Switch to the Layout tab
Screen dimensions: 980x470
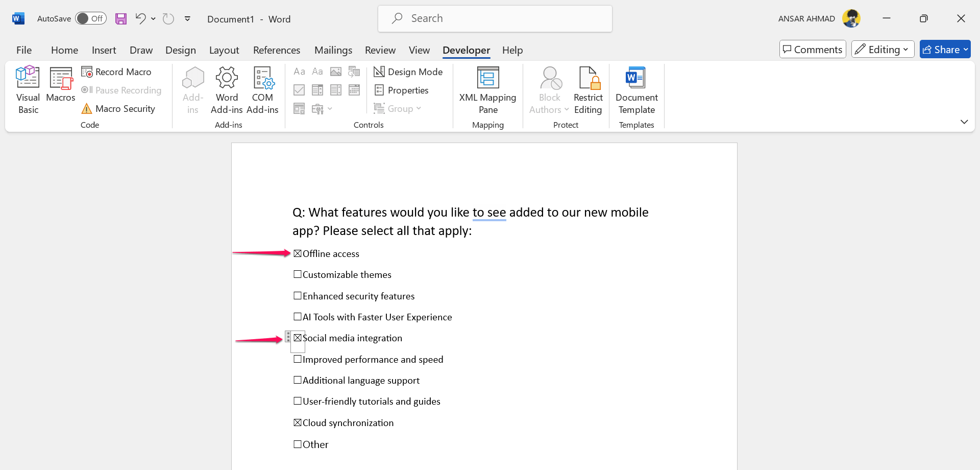[224, 50]
